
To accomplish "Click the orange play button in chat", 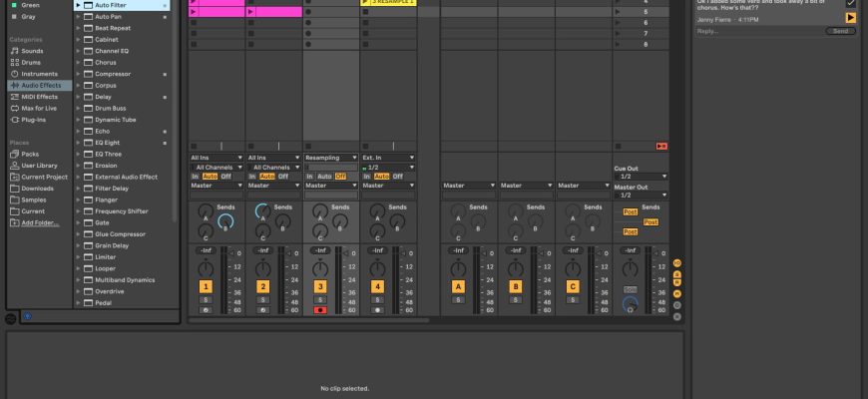I will coord(850,18).
